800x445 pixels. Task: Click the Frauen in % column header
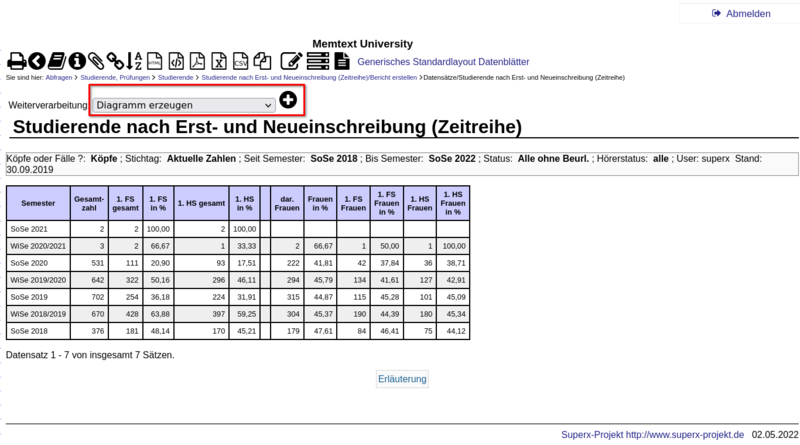click(320, 203)
